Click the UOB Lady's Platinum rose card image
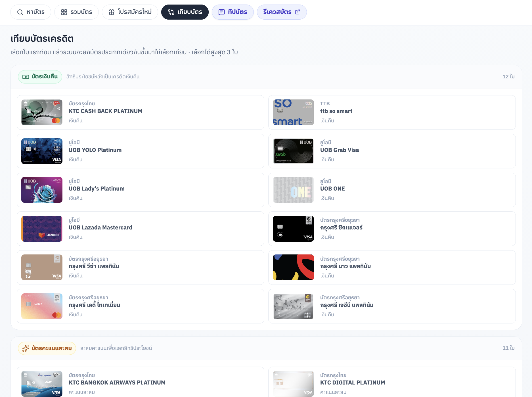 42,190
